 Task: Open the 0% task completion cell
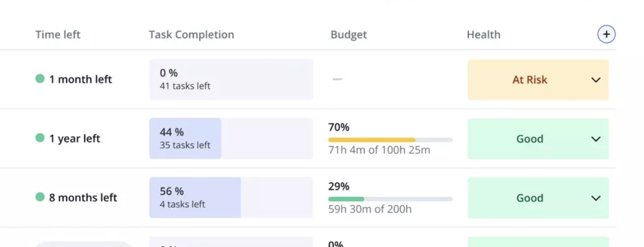[231, 79]
